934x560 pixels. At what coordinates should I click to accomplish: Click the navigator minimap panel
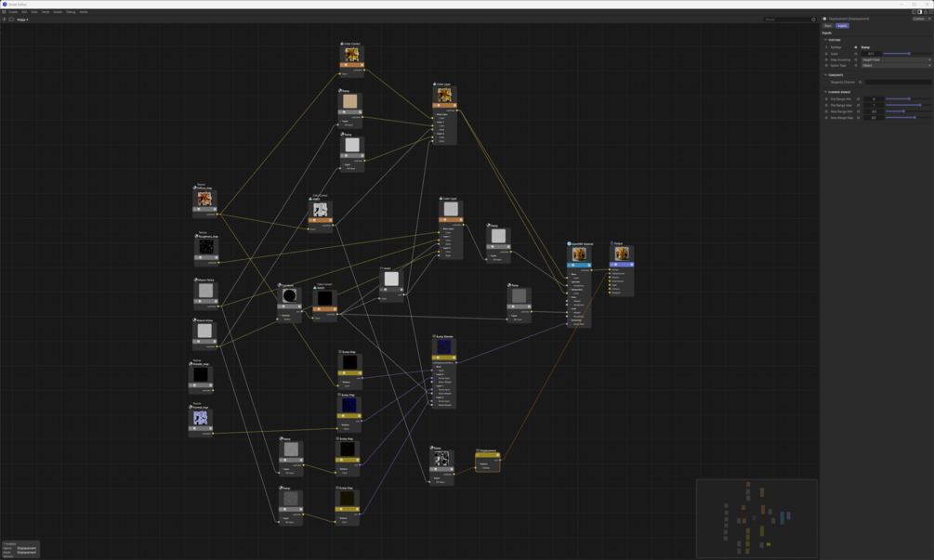click(756, 518)
